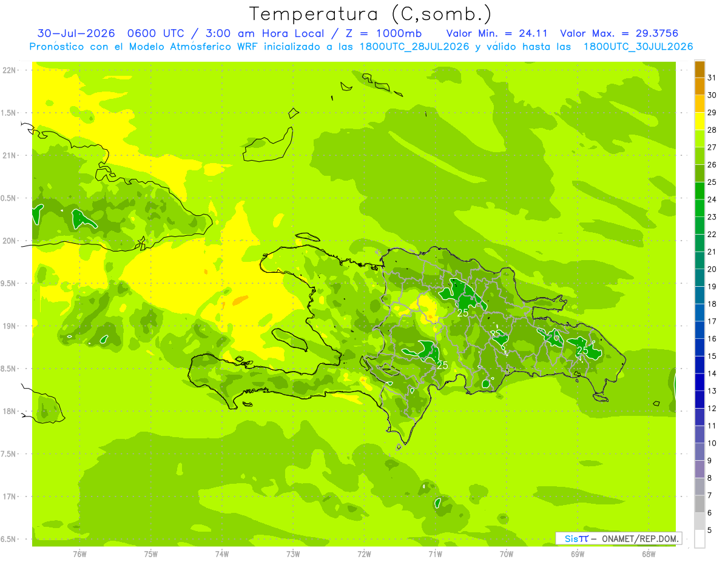Pick the orange swatch between 30 and 31
Screen dimensions: 728x562
tap(699, 87)
